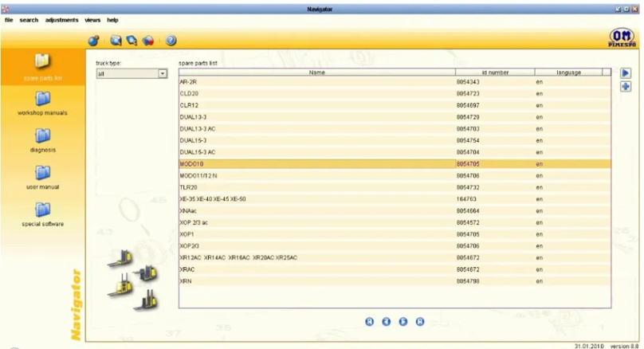This screenshot has width=644, height=349.
Task: Open the workshop manuals folder icon
Action: pyautogui.click(x=43, y=99)
